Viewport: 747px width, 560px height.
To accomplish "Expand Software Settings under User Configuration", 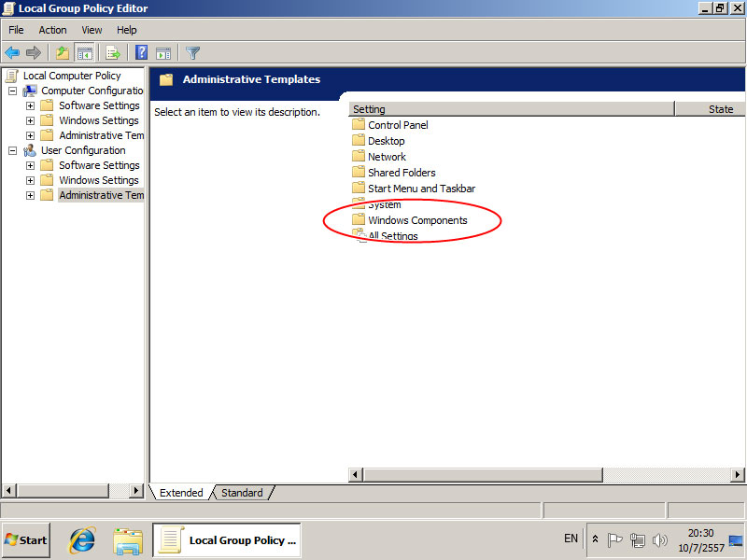I will coord(30,165).
